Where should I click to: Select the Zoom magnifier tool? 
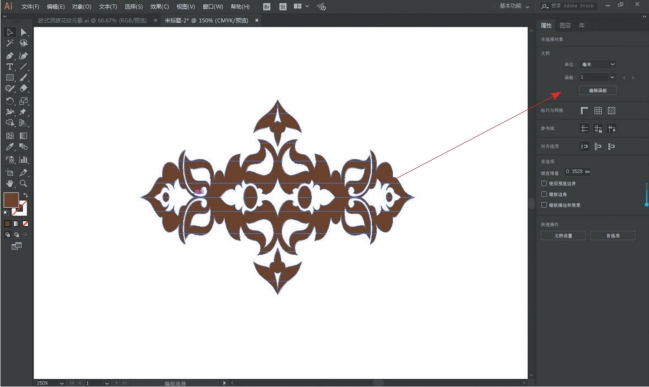[24, 183]
